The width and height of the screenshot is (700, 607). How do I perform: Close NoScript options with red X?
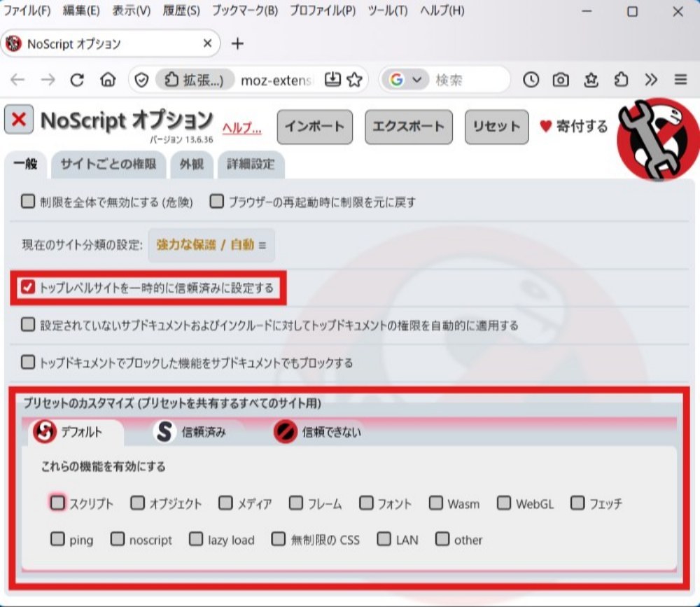click(19, 119)
